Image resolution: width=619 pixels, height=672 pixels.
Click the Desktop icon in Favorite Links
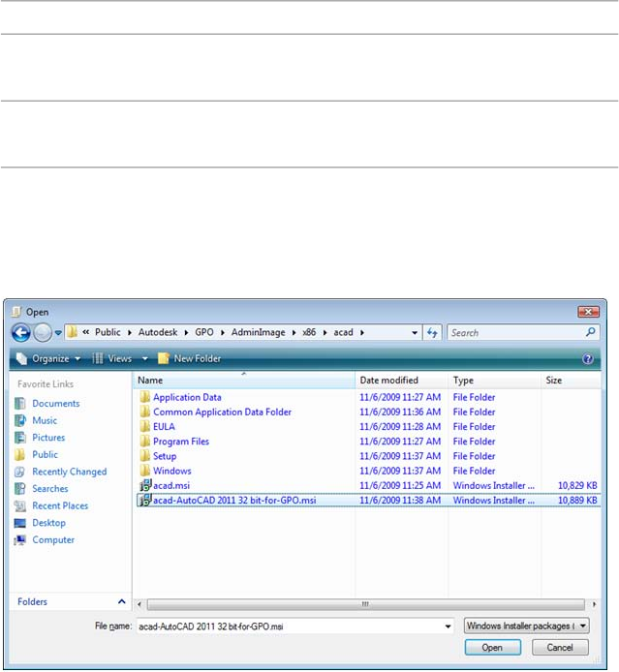tap(20, 523)
